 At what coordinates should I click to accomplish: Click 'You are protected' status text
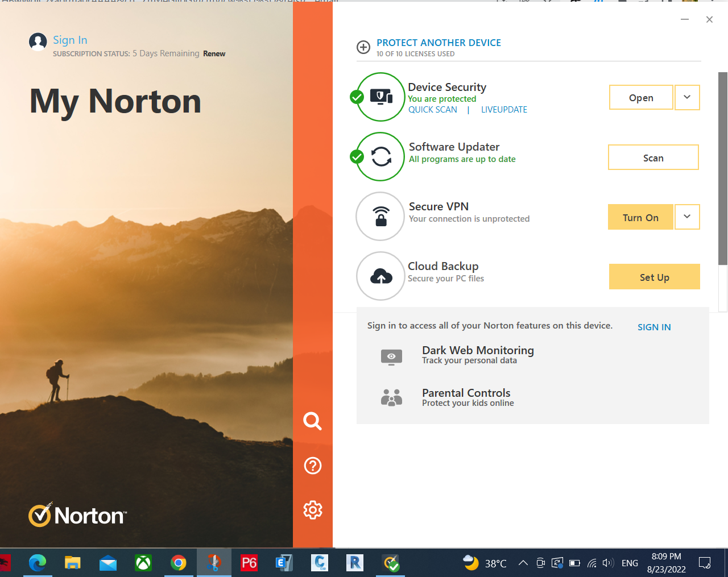pos(442,99)
